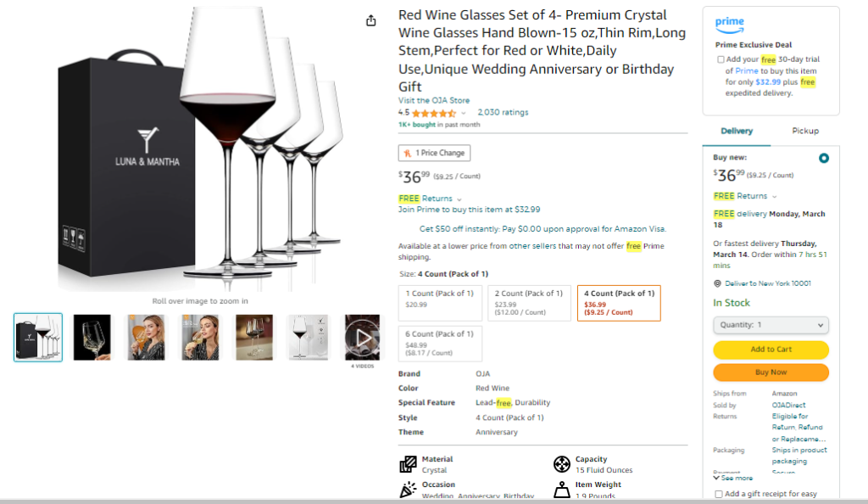This screenshot has height=504, width=868.
Task: Enable the gift receipt checkbox
Action: coord(719,494)
